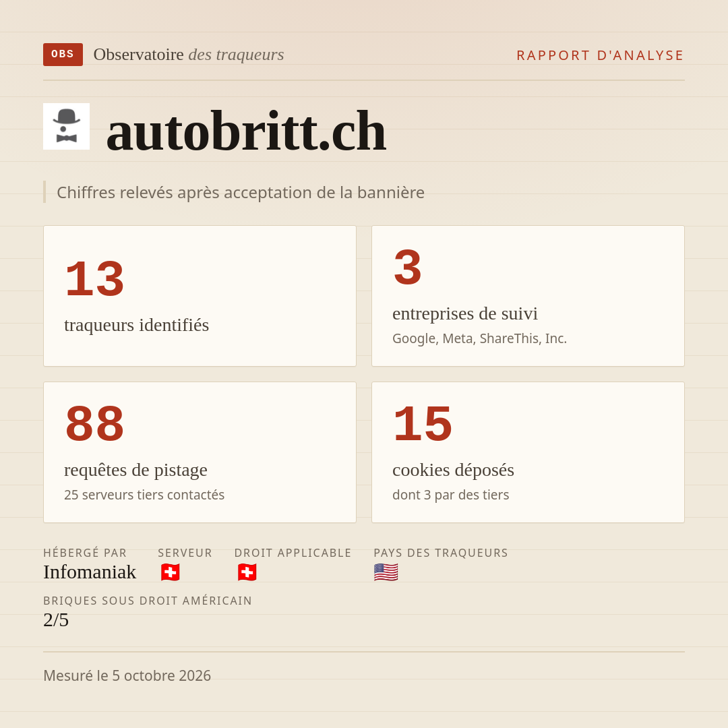The width and height of the screenshot is (728, 728).
Task: Click the Swiss flag under Droit applicable
Action: (x=247, y=572)
